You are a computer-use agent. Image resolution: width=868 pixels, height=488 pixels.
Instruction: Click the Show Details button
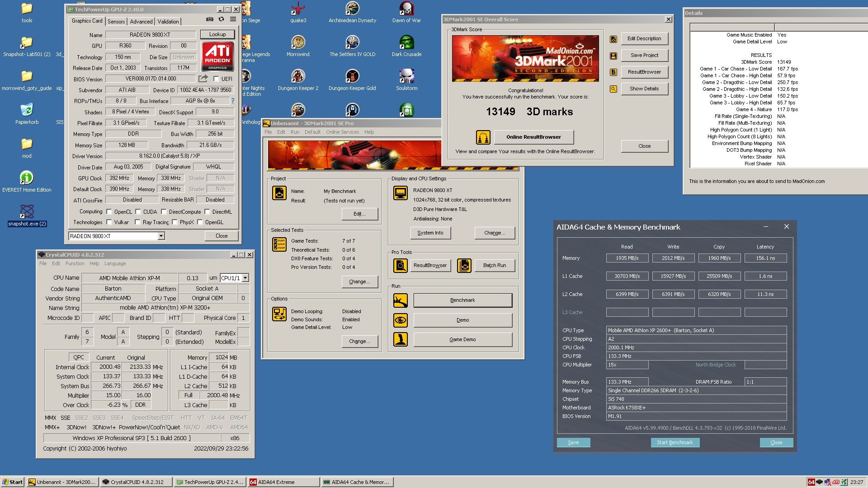644,89
